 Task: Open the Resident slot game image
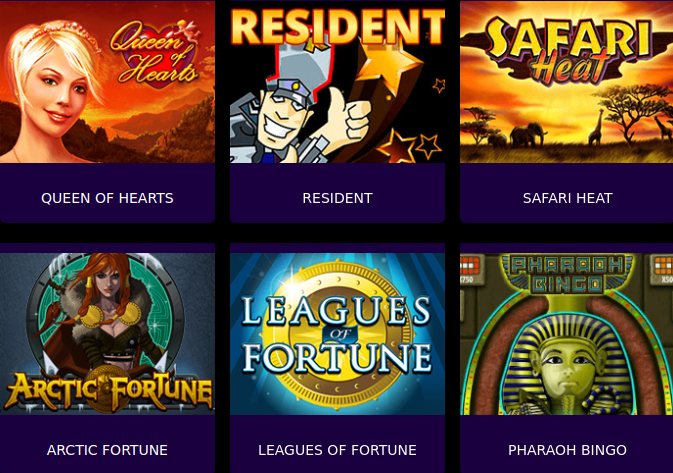coord(337,82)
